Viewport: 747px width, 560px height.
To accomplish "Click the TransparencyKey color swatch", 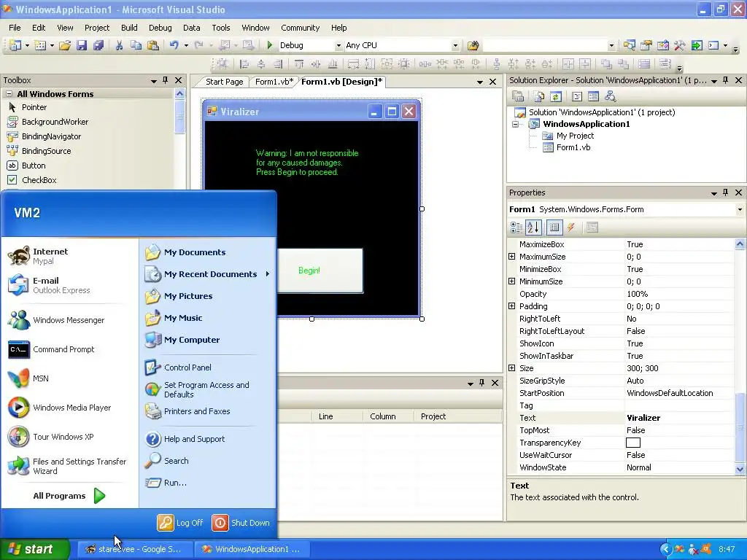I will [x=632, y=443].
